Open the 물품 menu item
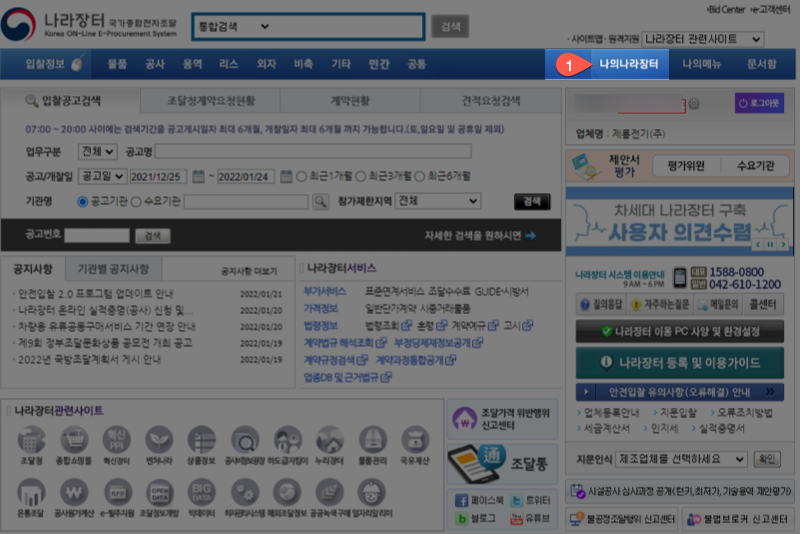This screenshot has height=534, width=800. (117, 64)
